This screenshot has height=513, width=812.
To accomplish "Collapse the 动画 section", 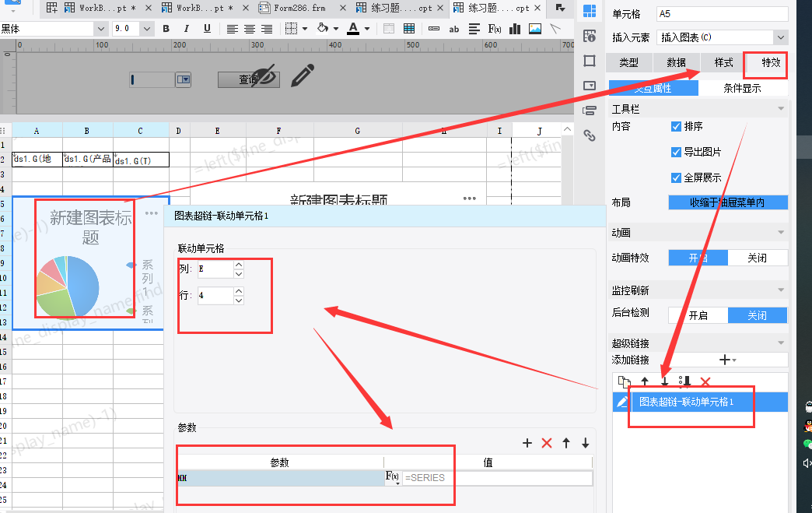I will 781,232.
